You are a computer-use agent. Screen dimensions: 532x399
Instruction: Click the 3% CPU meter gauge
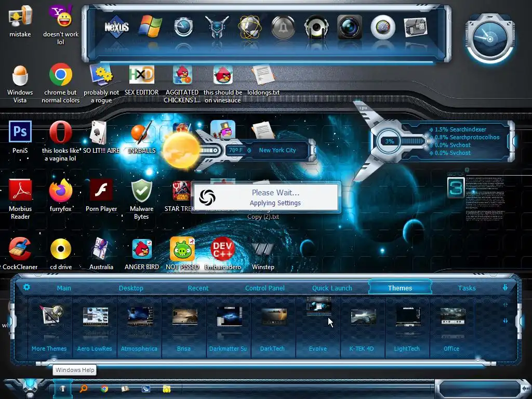click(390, 141)
